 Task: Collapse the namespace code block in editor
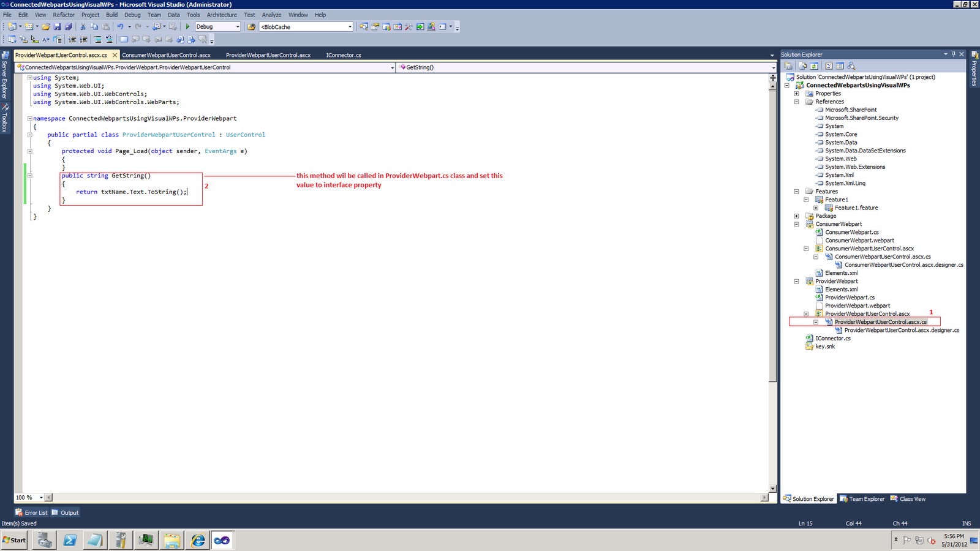[29, 118]
